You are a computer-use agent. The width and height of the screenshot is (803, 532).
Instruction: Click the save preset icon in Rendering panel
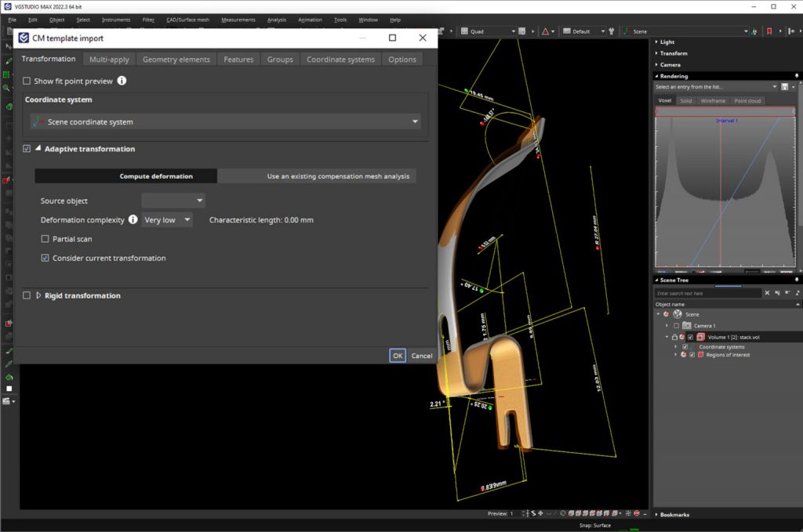(x=785, y=87)
